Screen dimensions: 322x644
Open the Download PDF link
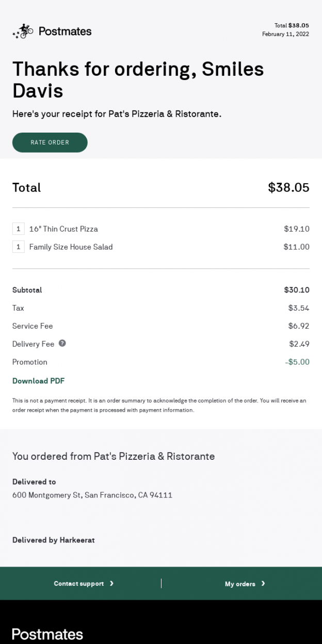point(38,381)
